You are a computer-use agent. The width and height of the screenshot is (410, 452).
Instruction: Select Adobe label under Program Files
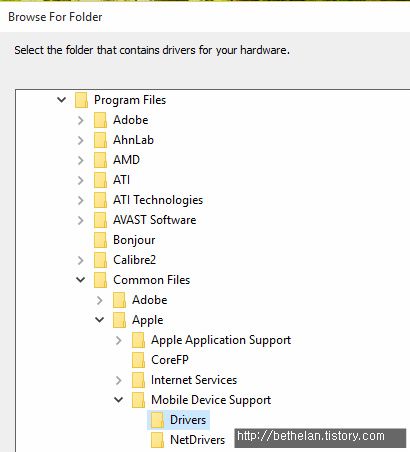point(131,120)
